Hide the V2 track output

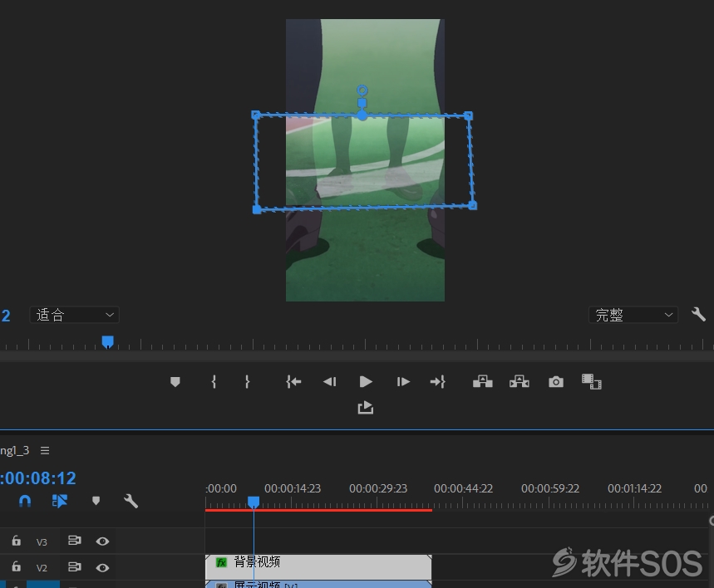(102, 567)
